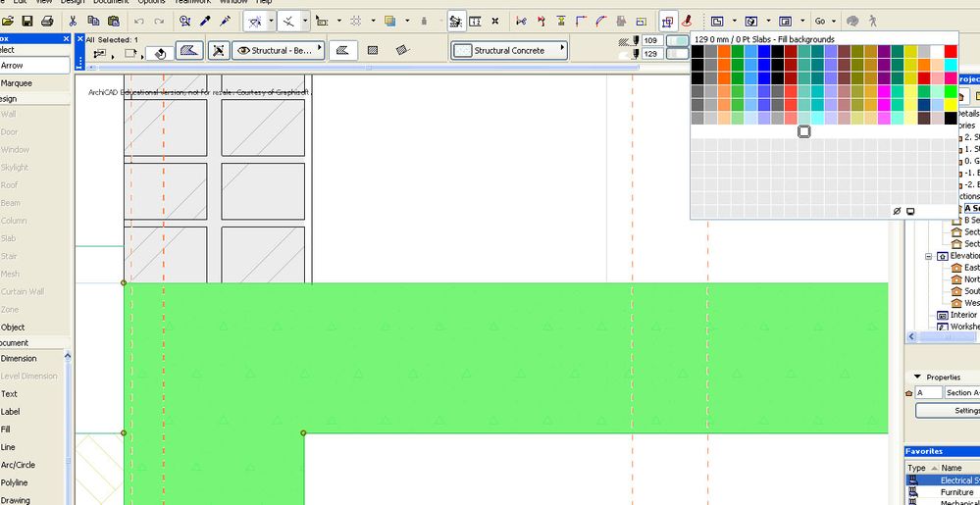Image resolution: width=980 pixels, height=505 pixels.
Task: Select the Arrow tool in toolbox
Action: [35, 66]
